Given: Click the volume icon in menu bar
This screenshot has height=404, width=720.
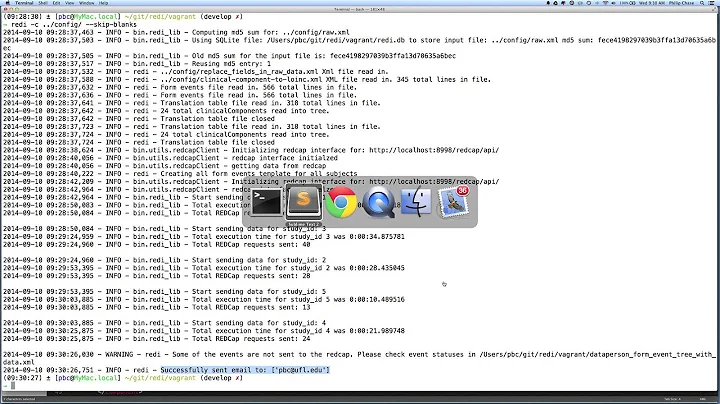Looking at the screenshot, I should click(x=613, y=3).
